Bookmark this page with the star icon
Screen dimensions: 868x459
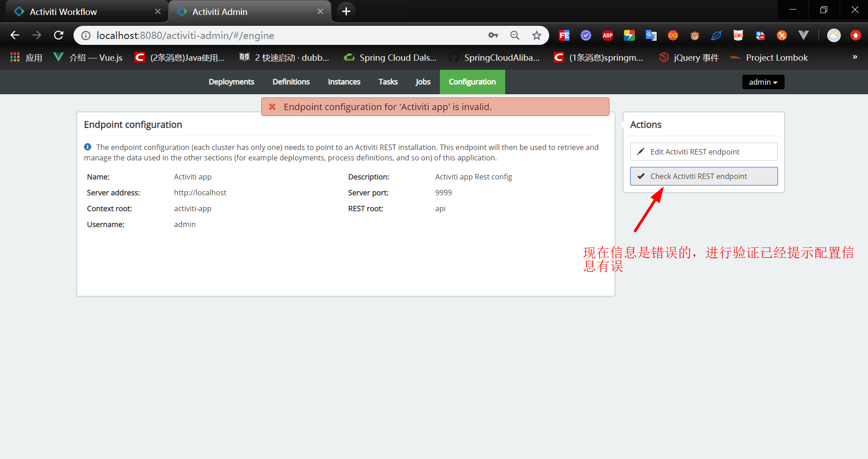[x=536, y=35]
